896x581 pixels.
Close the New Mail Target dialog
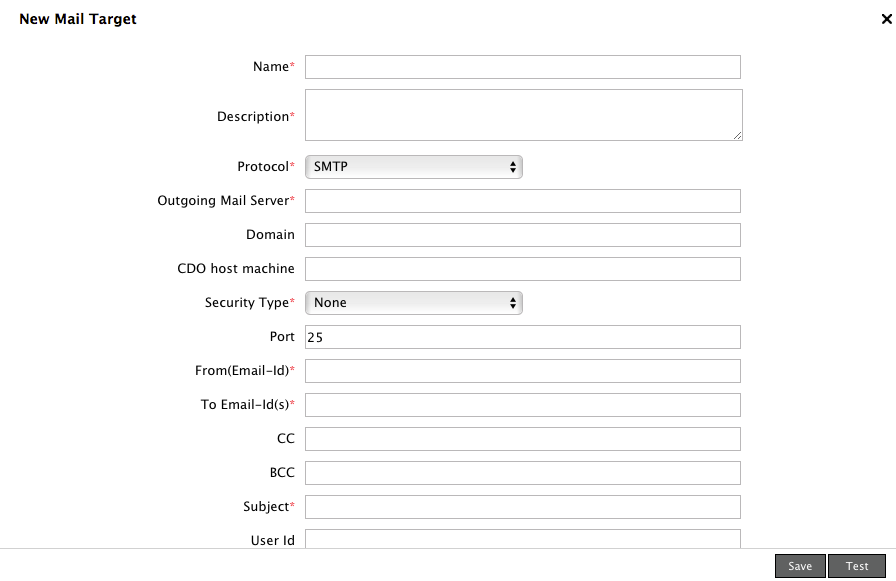pos(886,19)
